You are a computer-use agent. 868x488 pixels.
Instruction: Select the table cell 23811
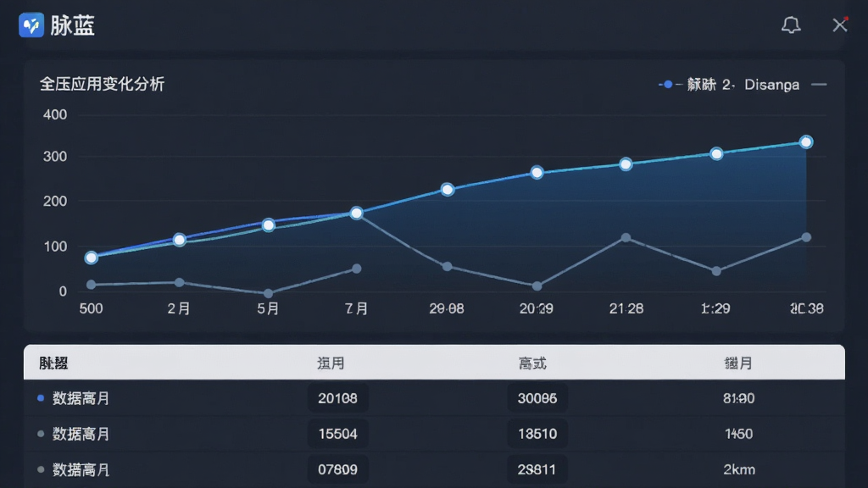pyautogui.click(x=537, y=469)
